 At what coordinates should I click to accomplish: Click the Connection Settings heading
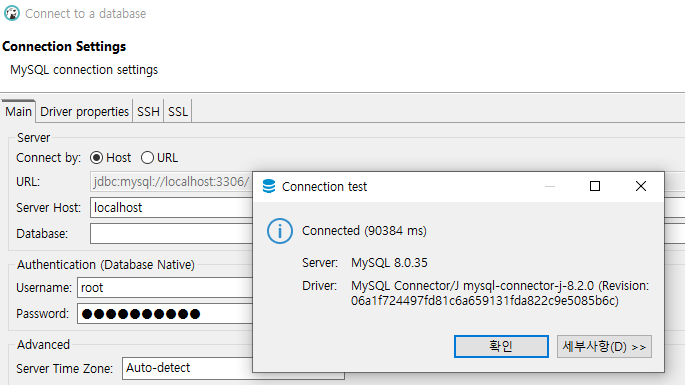(64, 46)
